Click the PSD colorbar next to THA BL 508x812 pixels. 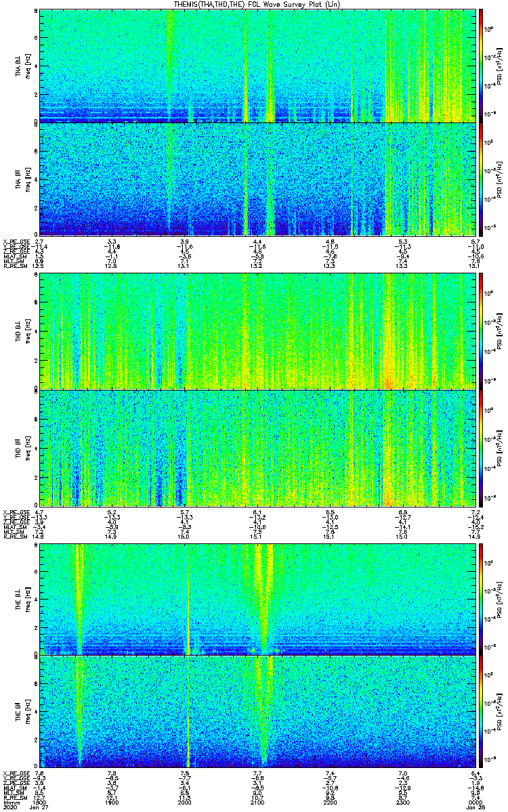(481, 66)
